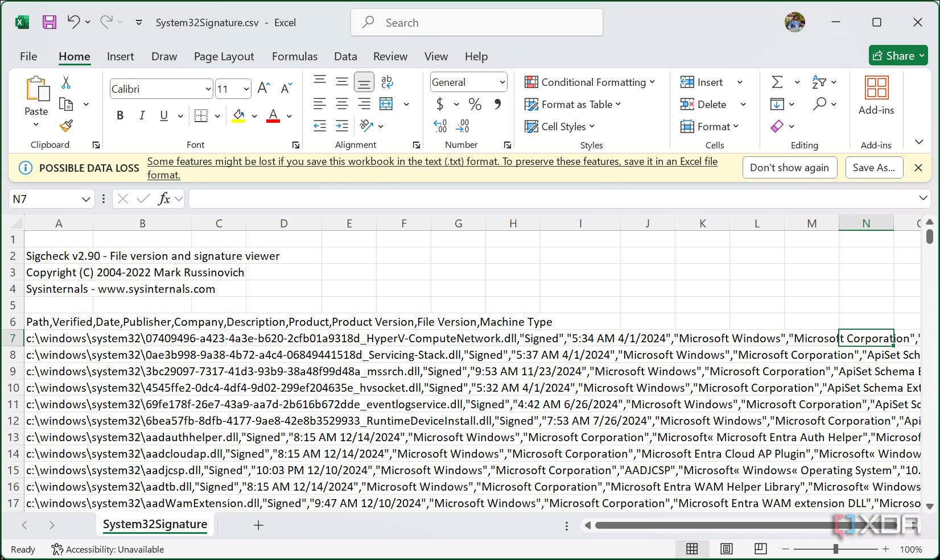The image size is (940, 560).
Task: Click the Accounting Number Format dollar icon
Action: [440, 104]
